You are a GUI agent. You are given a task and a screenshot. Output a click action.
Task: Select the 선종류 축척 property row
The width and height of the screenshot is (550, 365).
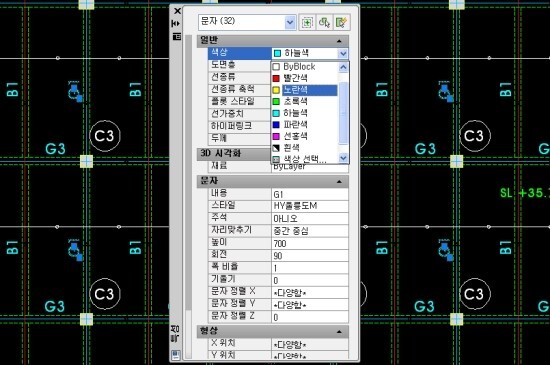tap(240, 90)
